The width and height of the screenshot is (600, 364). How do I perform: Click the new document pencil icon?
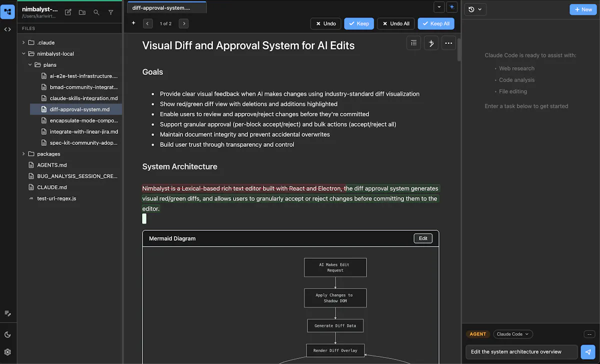[x=68, y=12]
